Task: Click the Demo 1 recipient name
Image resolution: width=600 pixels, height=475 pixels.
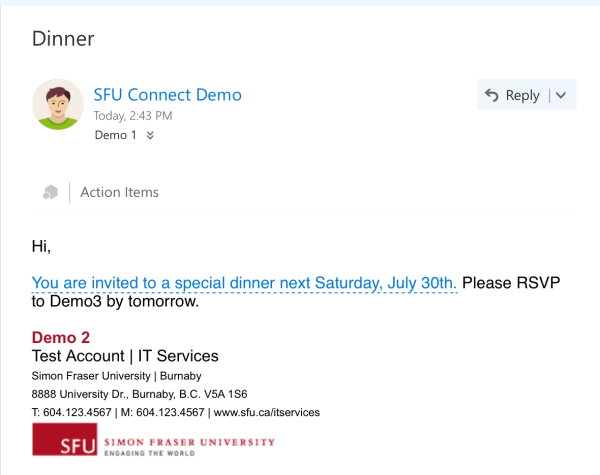Action: (116, 135)
